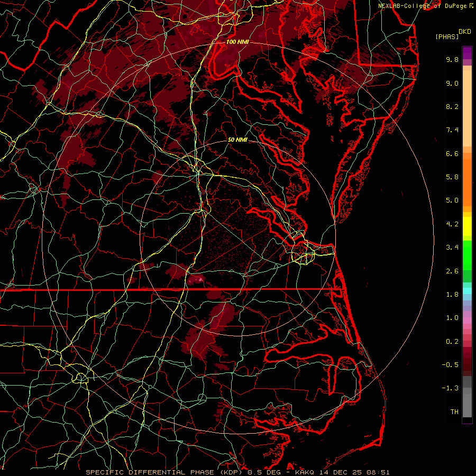This screenshot has width=476, height=476.
Task: Pick the bright green band in the color scale
Action: click(467, 255)
